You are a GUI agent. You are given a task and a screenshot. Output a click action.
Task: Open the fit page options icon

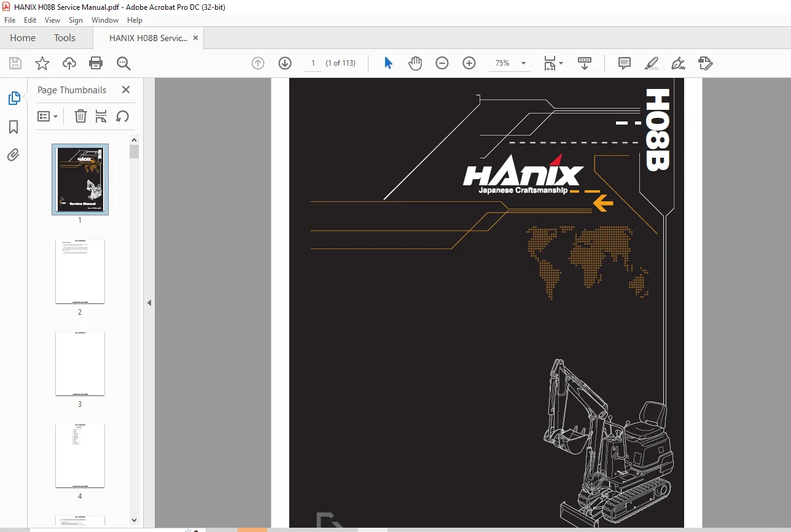coord(553,63)
